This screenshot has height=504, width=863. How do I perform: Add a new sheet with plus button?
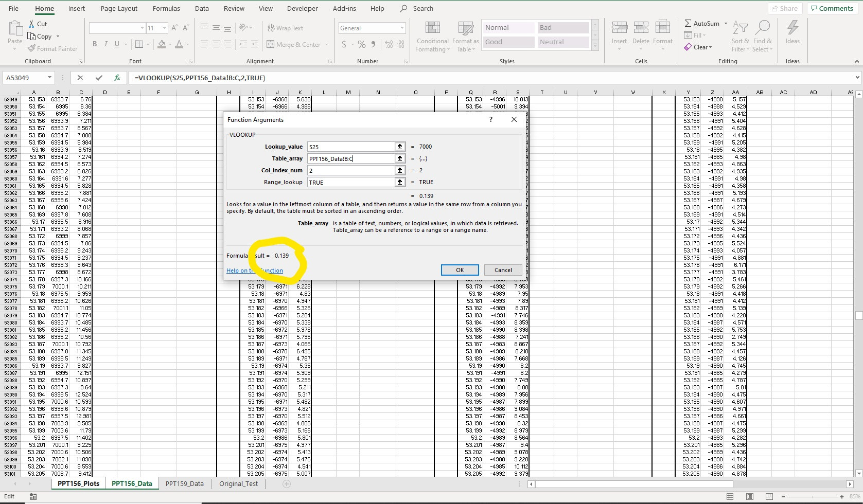click(x=287, y=483)
